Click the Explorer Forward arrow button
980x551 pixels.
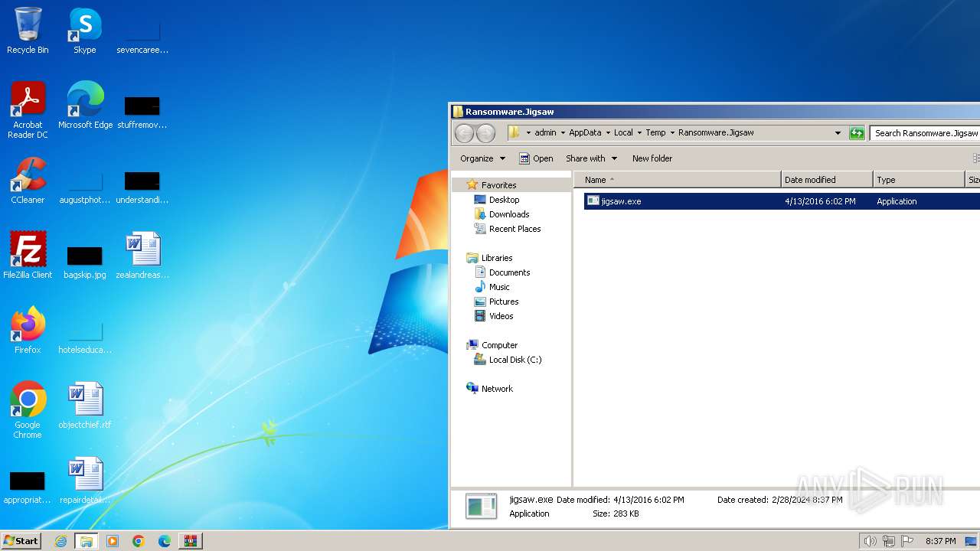[x=485, y=133]
